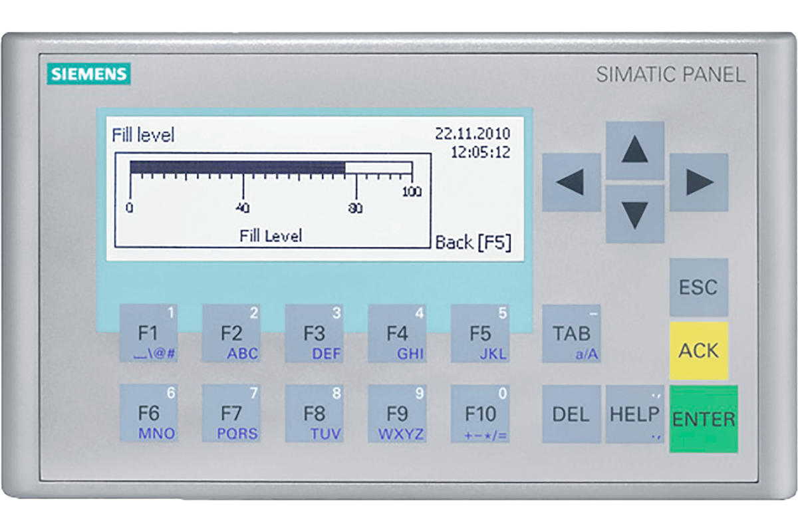Click the up arrow key

coord(635,150)
